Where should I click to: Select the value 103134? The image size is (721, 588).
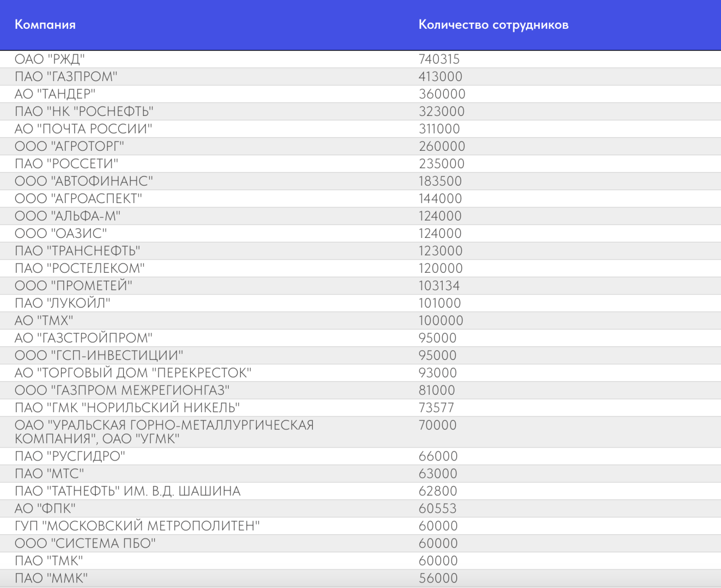(x=439, y=285)
